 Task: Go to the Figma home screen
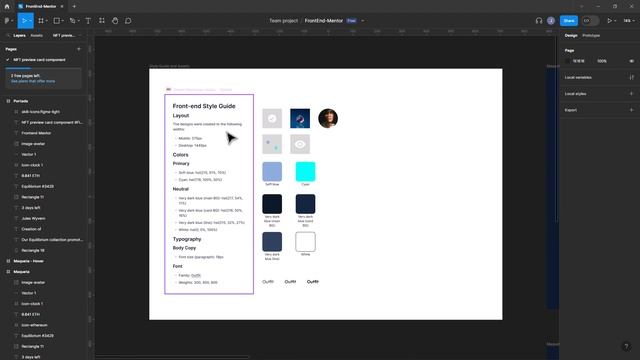tap(7, 7)
